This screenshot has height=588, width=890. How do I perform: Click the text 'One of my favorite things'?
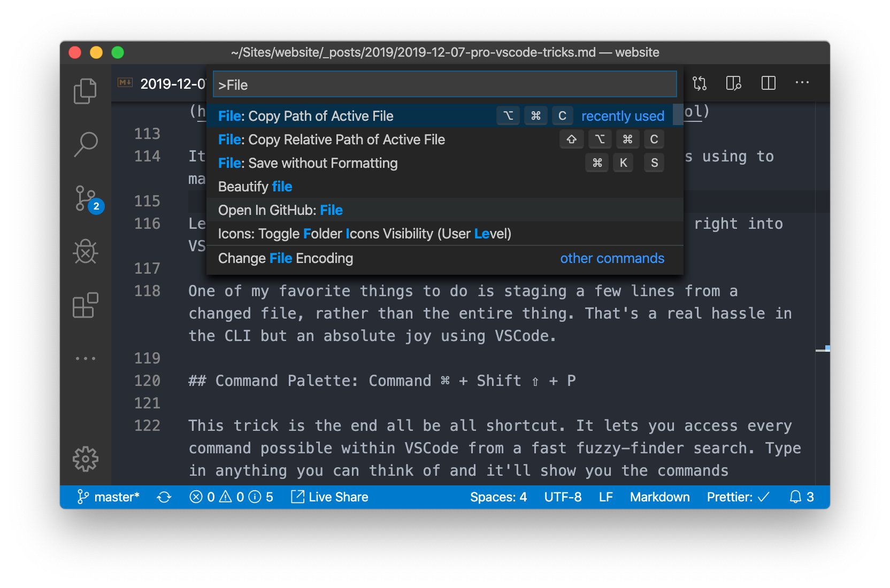click(301, 291)
